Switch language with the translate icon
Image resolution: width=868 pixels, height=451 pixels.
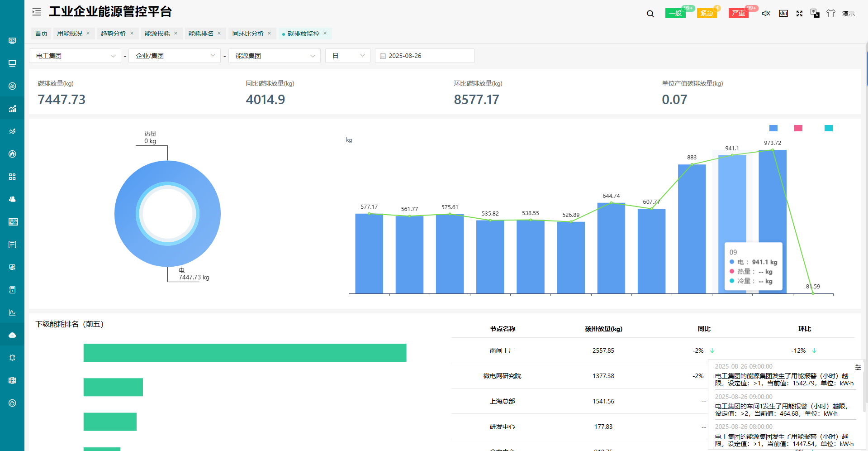(x=815, y=13)
